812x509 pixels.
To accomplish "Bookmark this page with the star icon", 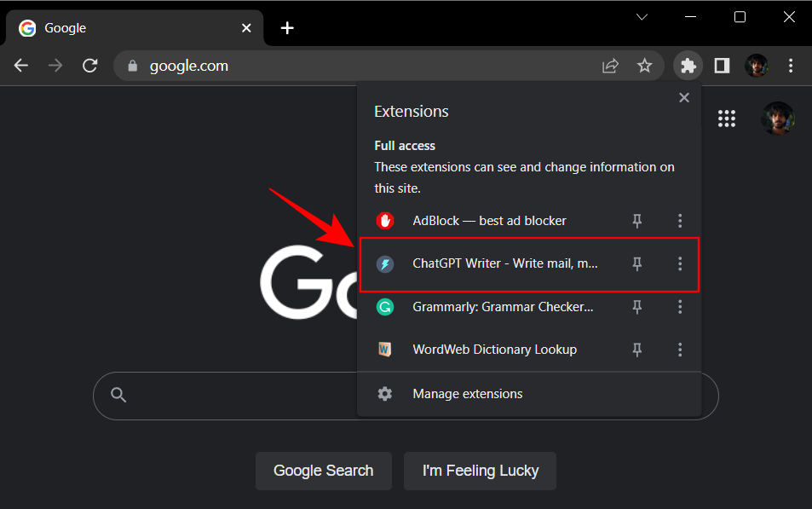I will [x=645, y=65].
